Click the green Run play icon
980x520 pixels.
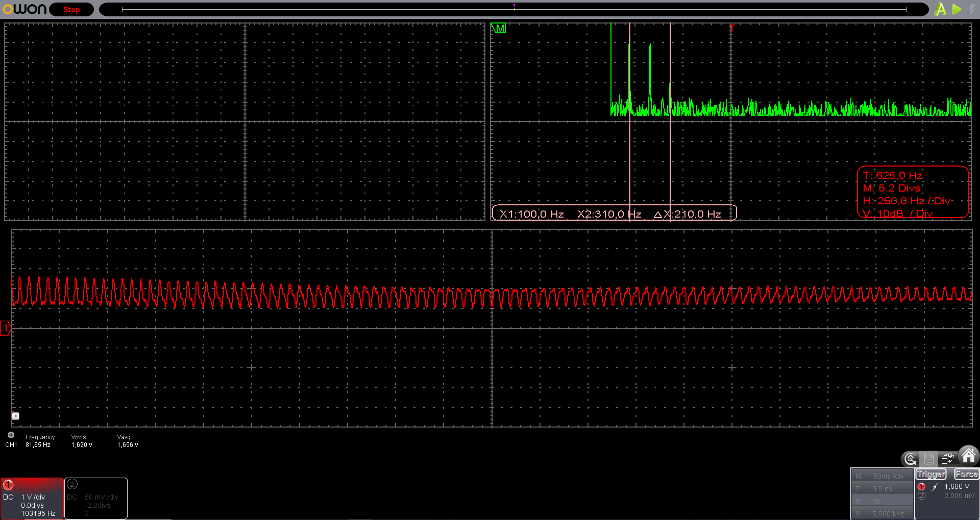(x=957, y=9)
